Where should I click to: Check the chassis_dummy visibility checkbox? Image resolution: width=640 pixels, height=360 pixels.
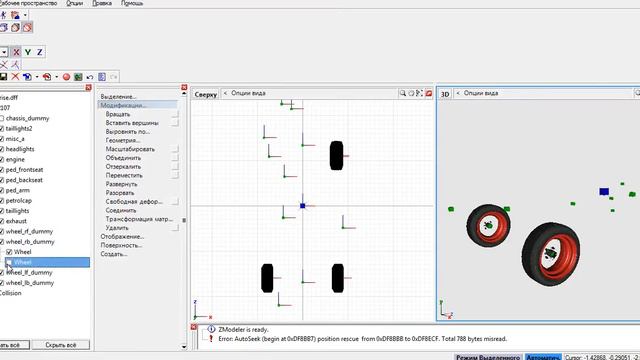pos(1,118)
